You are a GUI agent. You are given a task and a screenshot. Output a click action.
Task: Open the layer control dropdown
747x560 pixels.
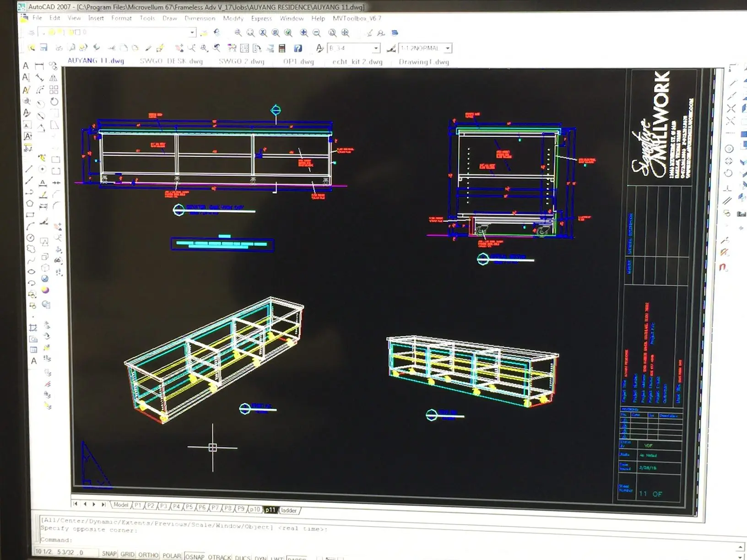point(192,32)
